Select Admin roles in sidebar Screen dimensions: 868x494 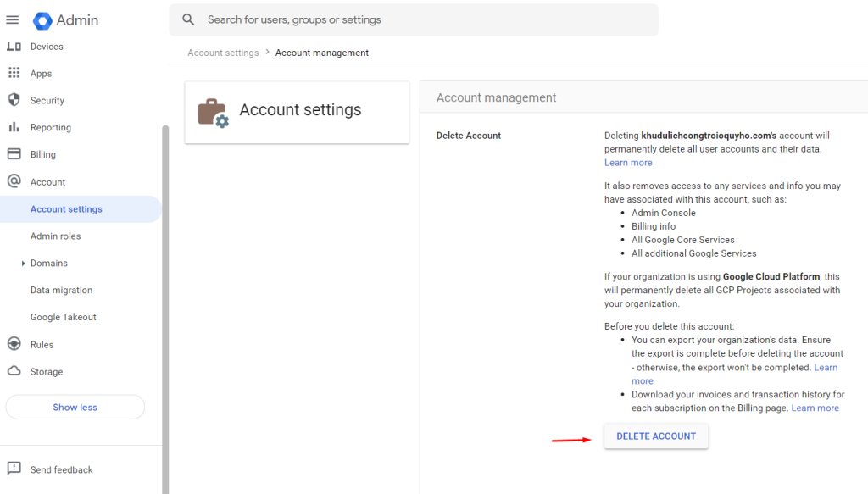pyautogui.click(x=56, y=236)
